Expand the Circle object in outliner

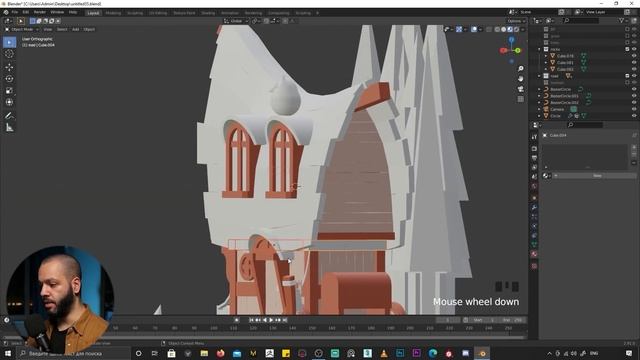[x=539, y=116]
